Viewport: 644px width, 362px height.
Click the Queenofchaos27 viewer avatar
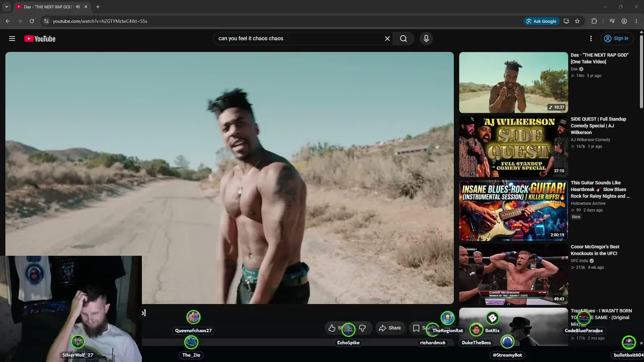(193, 317)
